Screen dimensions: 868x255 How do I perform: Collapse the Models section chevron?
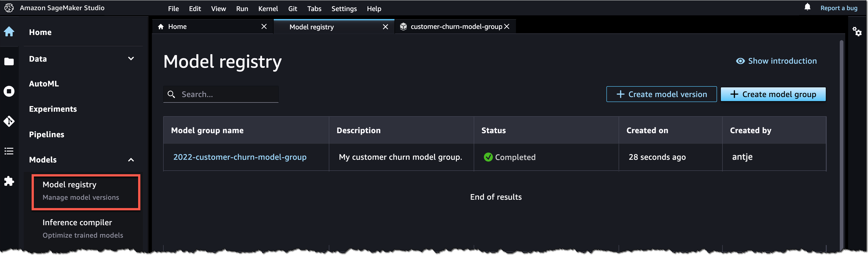pyautogui.click(x=131, y=160)
